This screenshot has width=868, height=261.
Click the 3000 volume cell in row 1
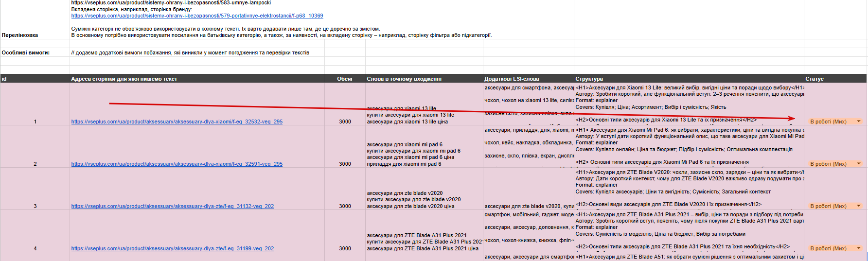pyautogui.click(x=345, y=104)
